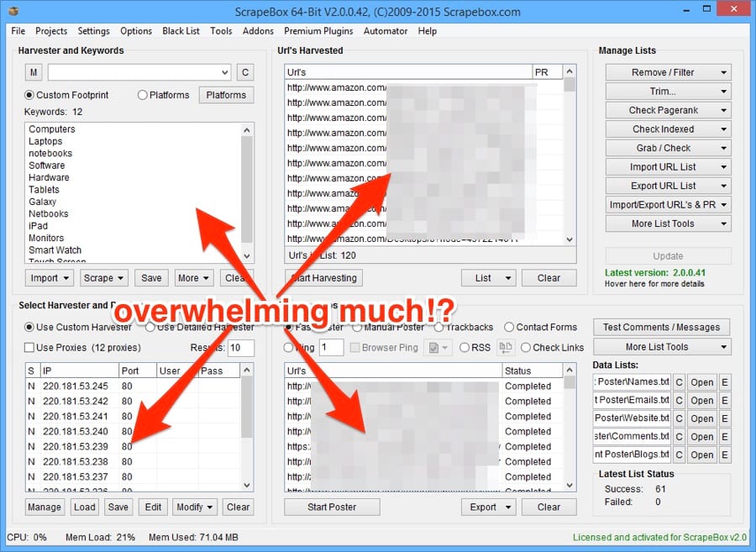The image size is (756, 552).
Task: Click scroll-down arrow of poster status table
Action: (570, 485)
